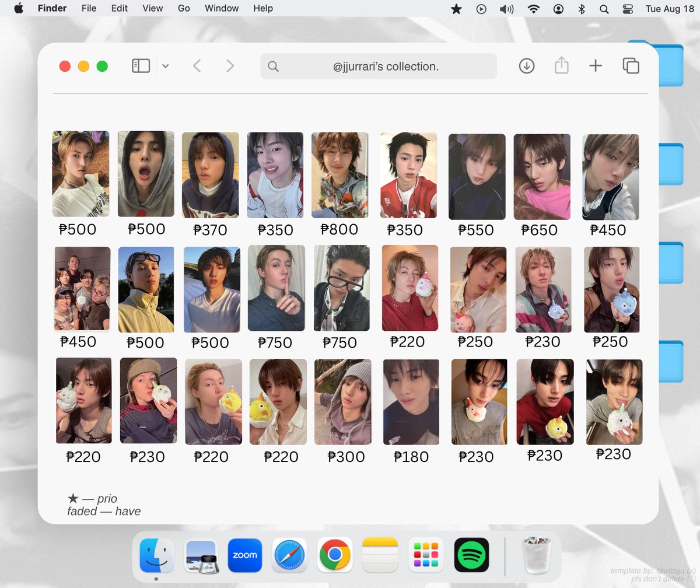The width and height of the screenshot is (700, 588).
Task: Open the sidebar options chevron dropdown
Action: pyautogui.click(x=165, y=66)
